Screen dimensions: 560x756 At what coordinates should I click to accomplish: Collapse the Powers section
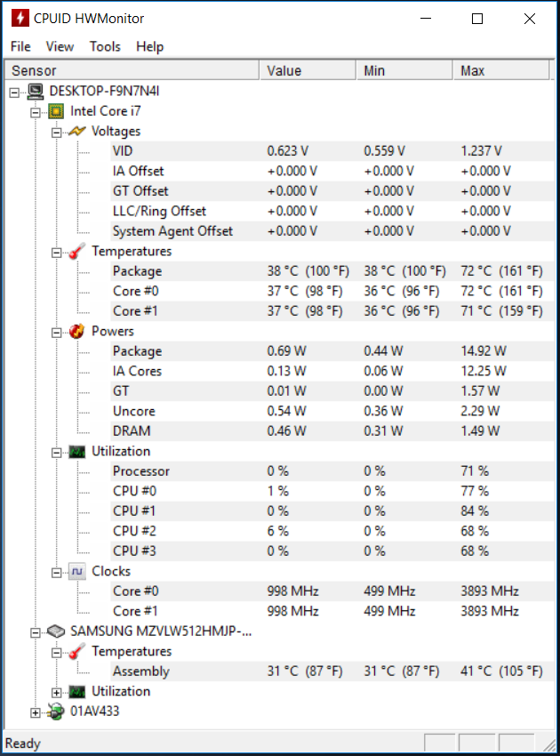point(56,333)
